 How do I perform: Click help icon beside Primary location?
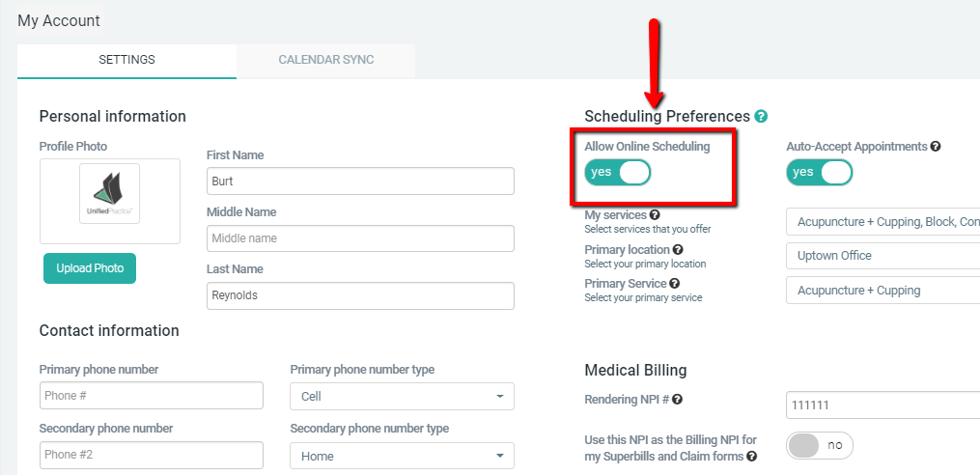[x=678, y=250]
